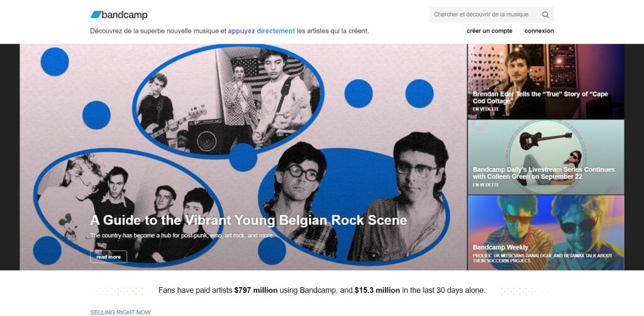Open the créer un compte link
The height and width of the screenshot is (316, 644).
click(489, 31)
